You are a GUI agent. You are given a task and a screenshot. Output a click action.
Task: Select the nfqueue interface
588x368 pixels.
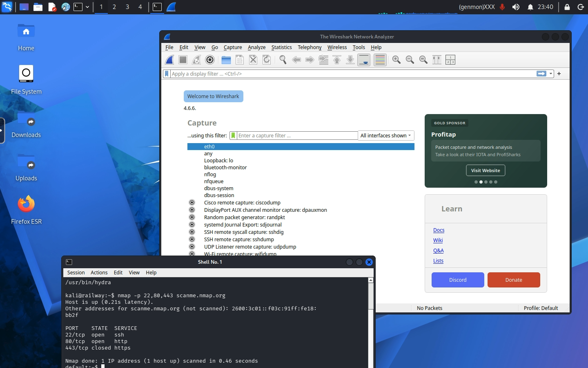[301, 181]
